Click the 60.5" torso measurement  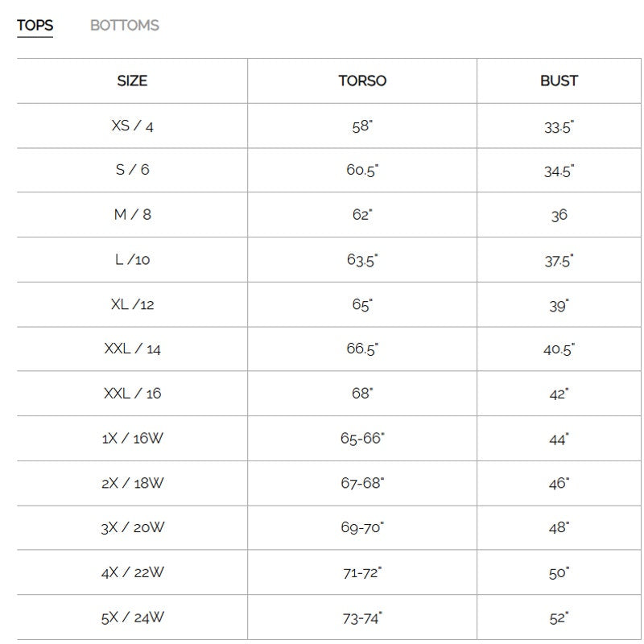coord(362,171)
